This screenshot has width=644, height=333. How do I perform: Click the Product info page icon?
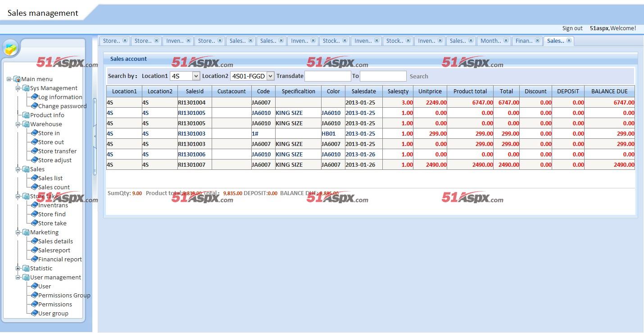pyautogui.click(x=26, y=115)
